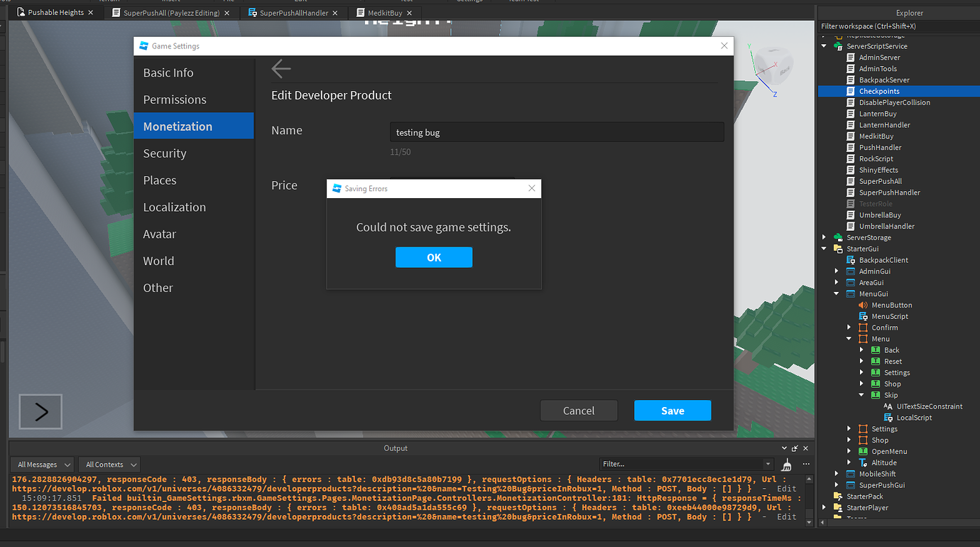Screen dimensions: 980x547
Task: Click the BackpackClient local script icon
Action: 851,260
